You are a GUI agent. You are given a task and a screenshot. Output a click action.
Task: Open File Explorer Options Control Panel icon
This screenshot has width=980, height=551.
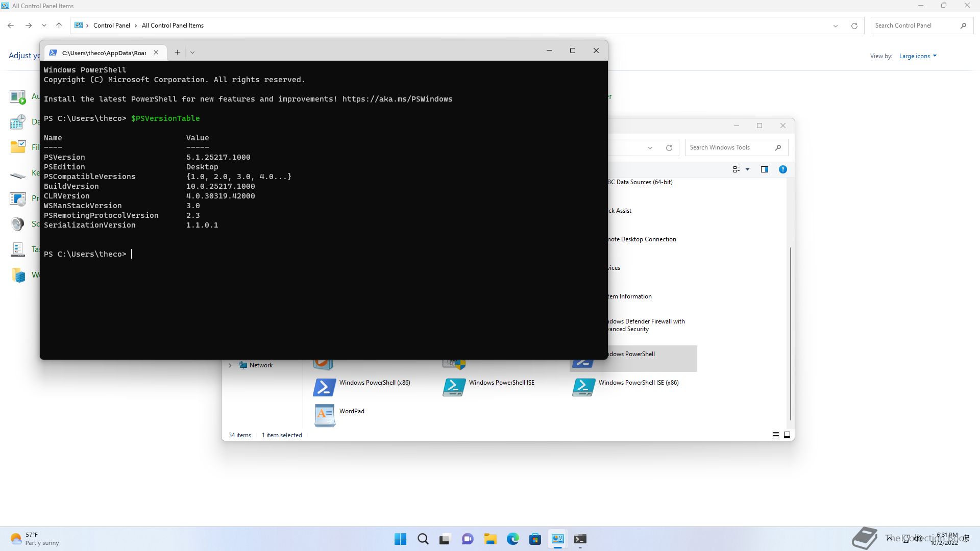18,147
